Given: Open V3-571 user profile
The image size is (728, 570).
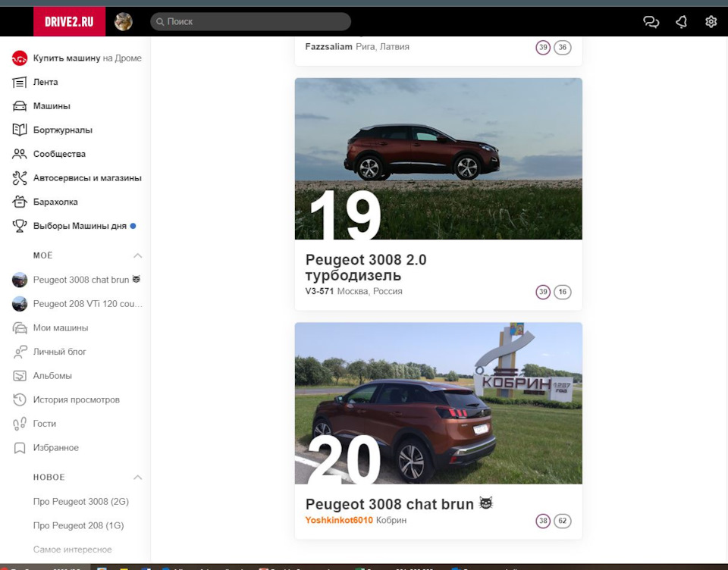Looking at the screenshot, I should pos(319,291).
